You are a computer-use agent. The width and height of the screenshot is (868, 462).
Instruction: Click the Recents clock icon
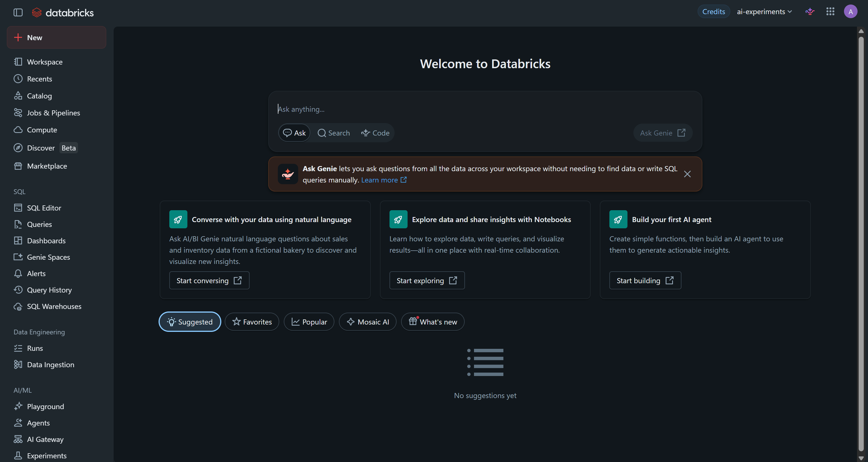(18, 79)
